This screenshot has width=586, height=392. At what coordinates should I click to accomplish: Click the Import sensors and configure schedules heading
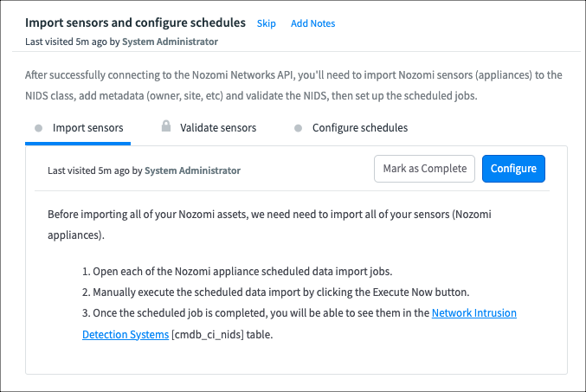135,22
